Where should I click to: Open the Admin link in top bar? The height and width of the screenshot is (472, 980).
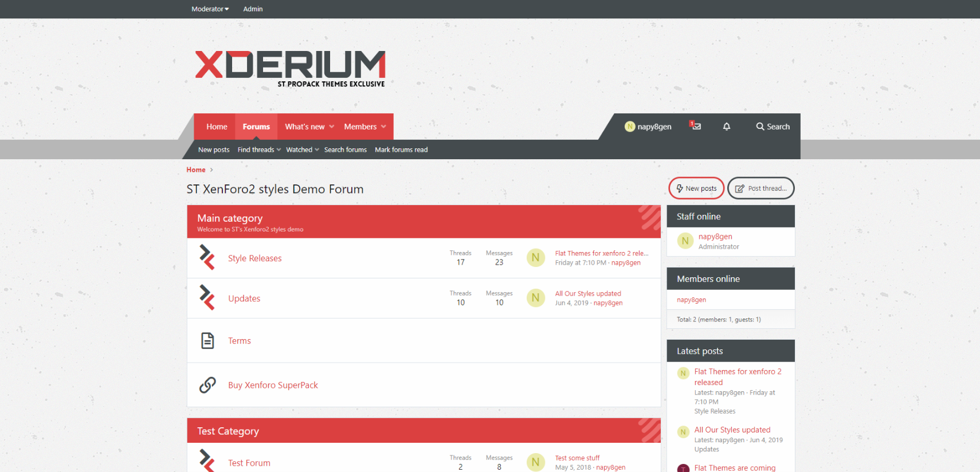[x=253, y=9]
